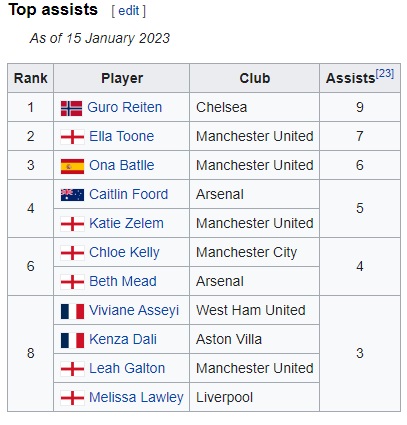Screen dimensions: 407x425
Task: Click the France flag next to Viviane Asseyi
Action: [72, 311]
